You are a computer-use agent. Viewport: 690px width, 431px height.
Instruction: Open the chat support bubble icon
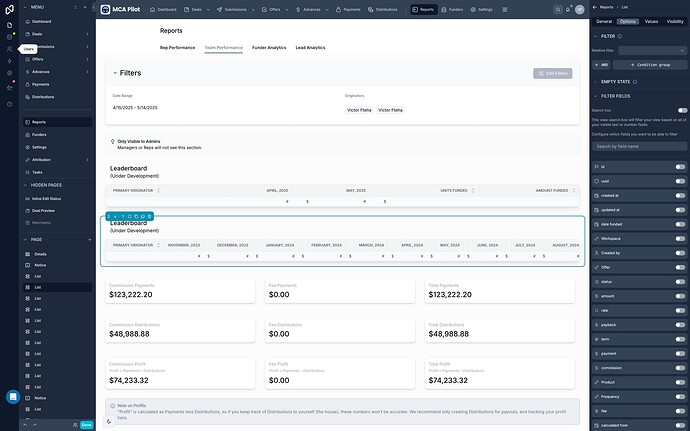(13, 397)
